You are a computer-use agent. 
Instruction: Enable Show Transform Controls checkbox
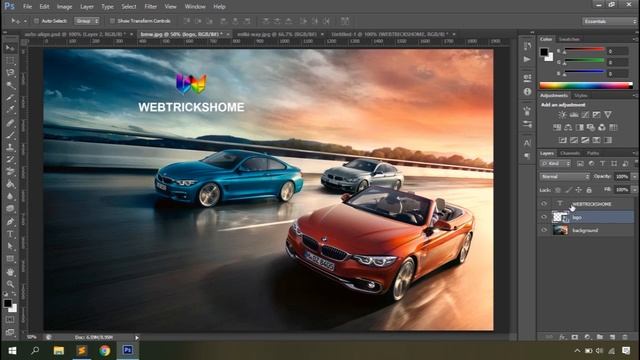112,21
